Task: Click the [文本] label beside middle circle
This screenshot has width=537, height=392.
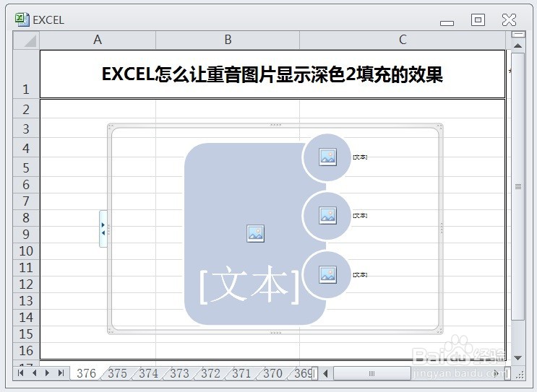Action: click(360, 216)
